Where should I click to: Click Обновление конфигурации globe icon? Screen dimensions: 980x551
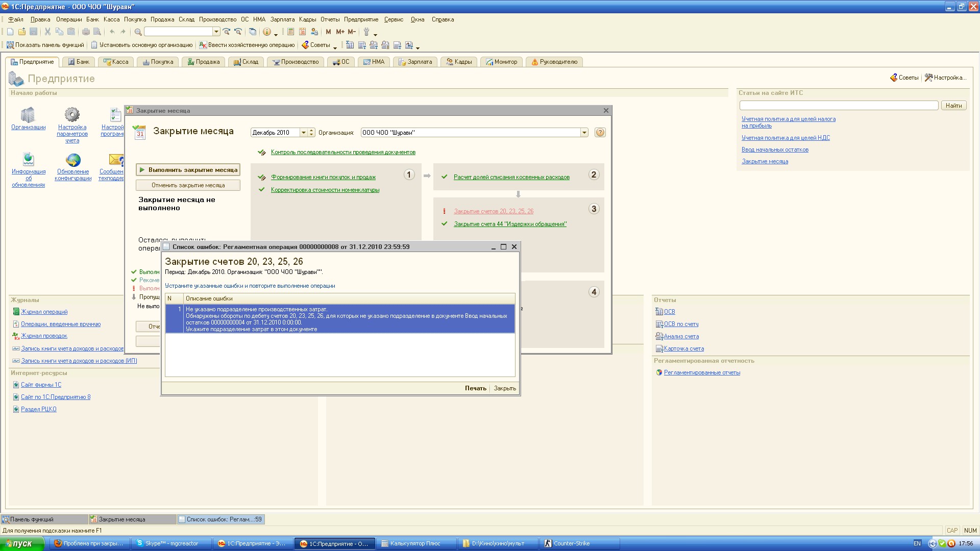tap(73, 160)
